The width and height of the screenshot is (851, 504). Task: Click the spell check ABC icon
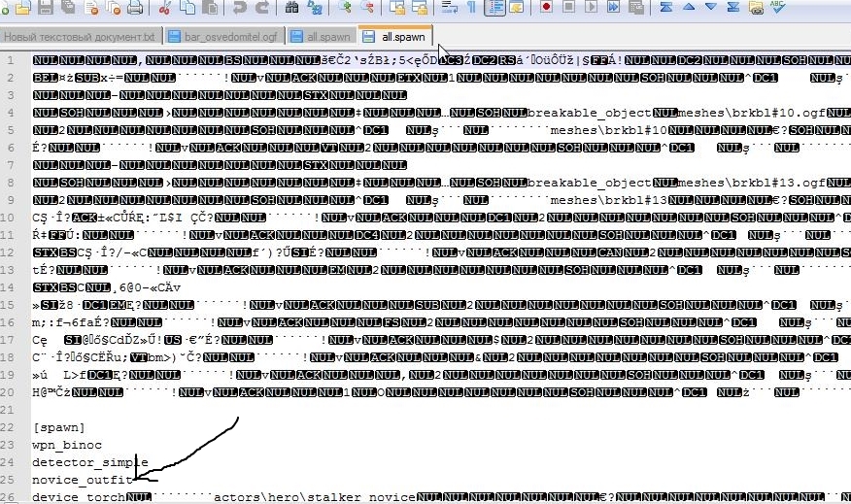point(778,8)
